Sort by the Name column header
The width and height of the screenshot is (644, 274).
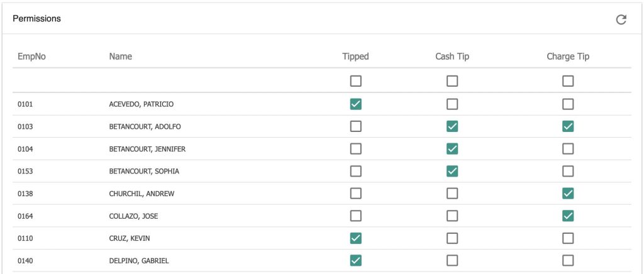tap(120, 57)
